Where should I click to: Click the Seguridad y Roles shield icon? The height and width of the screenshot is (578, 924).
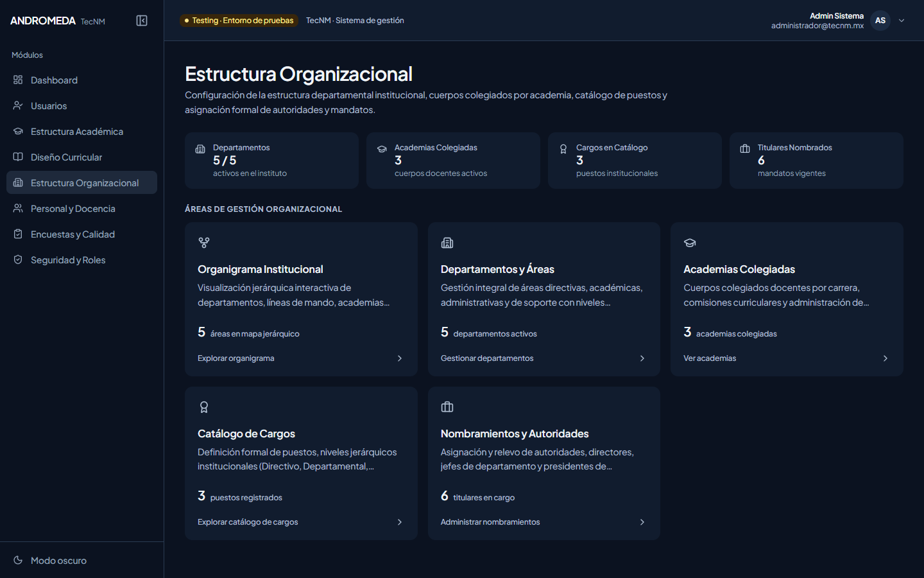pos(18,259)
